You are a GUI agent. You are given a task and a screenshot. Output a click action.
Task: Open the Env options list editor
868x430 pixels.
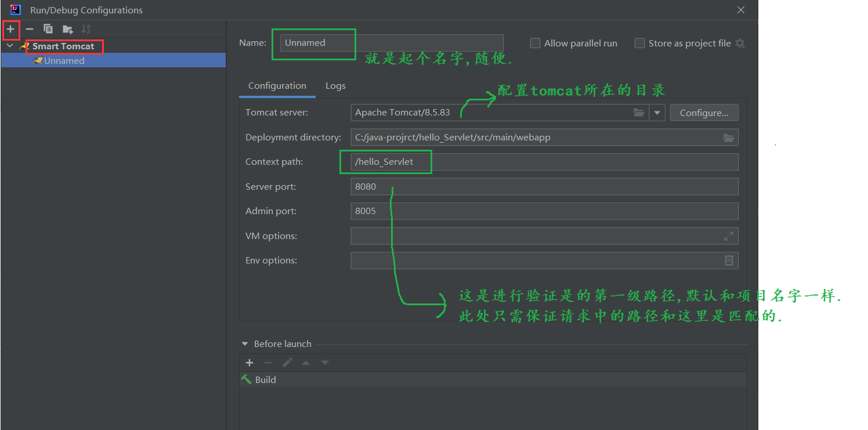(729, 261)
